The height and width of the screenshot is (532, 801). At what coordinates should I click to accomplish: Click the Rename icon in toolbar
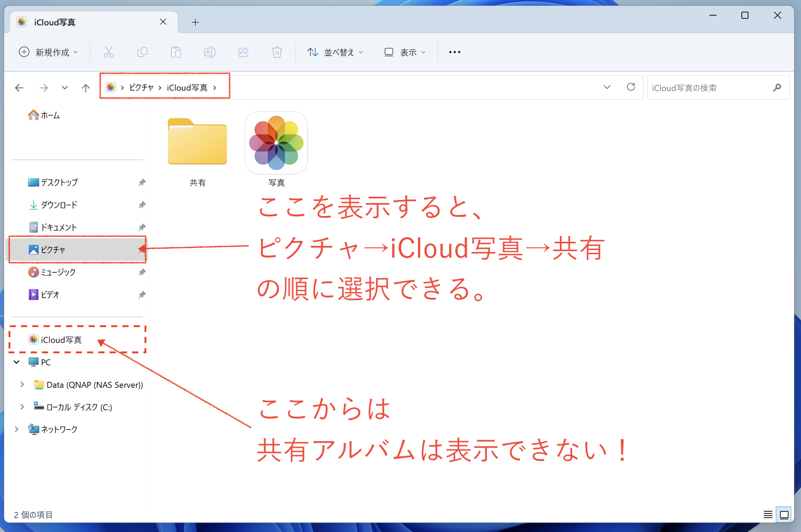click(x=210, y=52)
